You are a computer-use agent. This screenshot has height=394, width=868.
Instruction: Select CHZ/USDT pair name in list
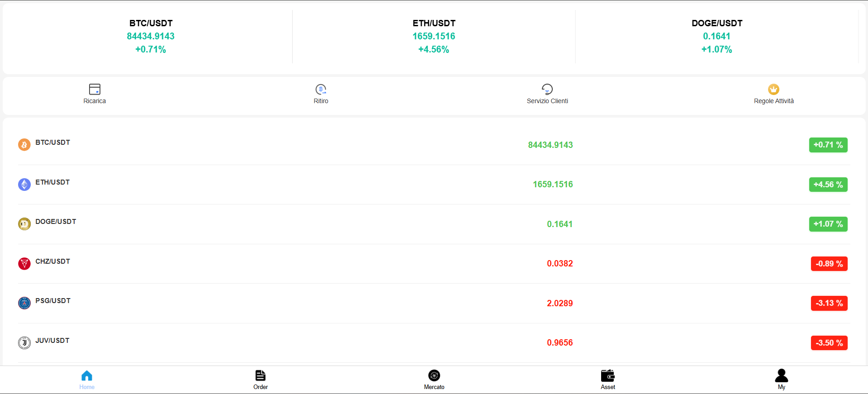coord(53,261)
